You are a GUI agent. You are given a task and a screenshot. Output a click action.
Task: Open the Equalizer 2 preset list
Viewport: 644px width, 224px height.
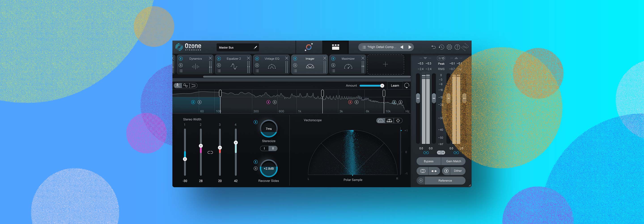tap(219, 71)
